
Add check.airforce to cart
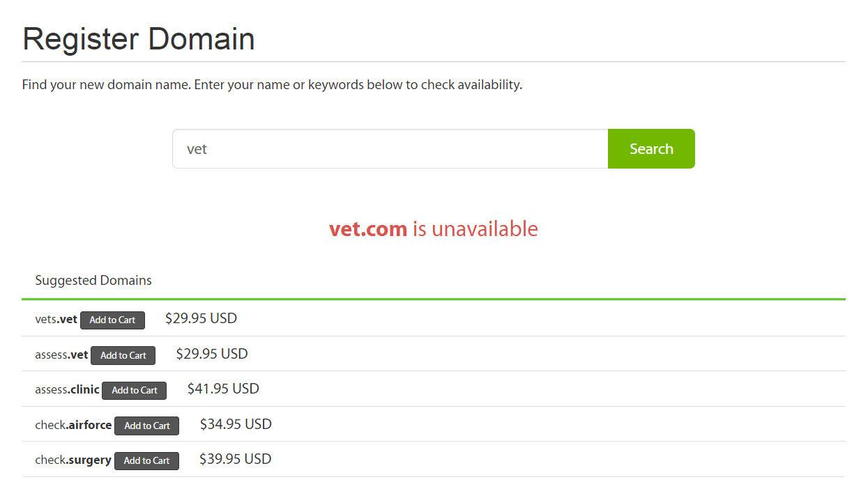coord(146,426)
